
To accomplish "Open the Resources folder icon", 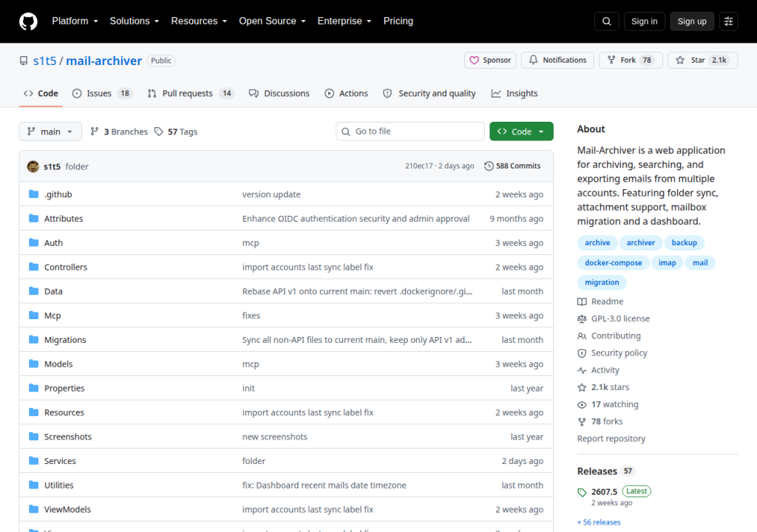I will [x=33, y=412].
